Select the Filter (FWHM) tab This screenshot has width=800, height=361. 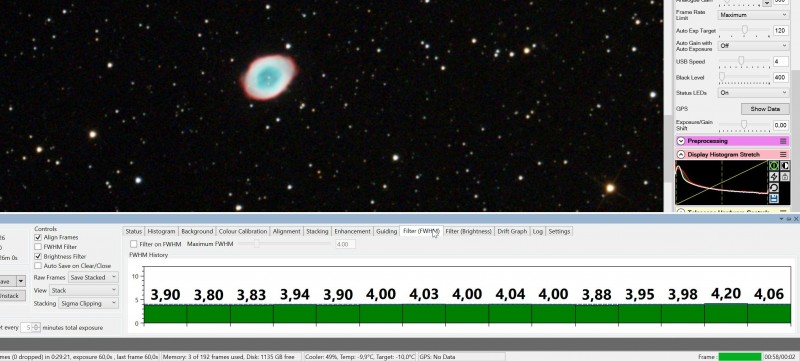pos(421,231)
